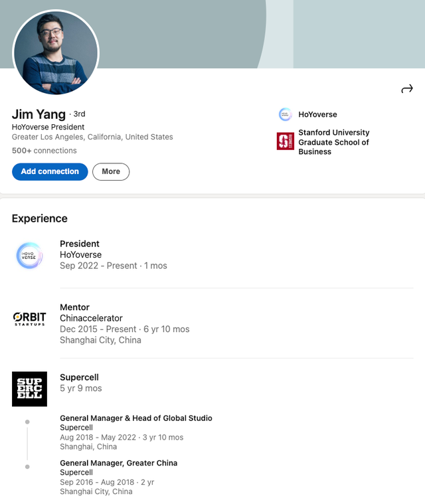Click the 500+ connections link
This screenshot has height=504, width=425.
pos(44,151)
